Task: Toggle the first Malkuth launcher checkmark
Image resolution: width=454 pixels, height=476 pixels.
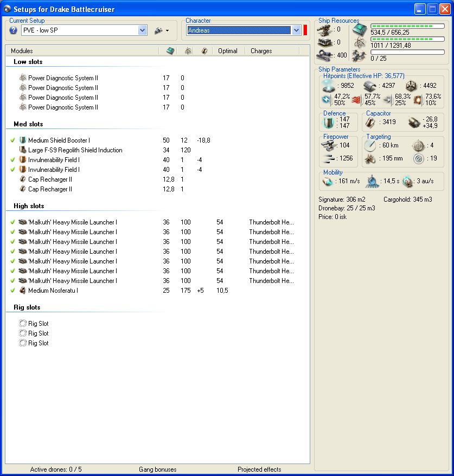Action: click(x=13, y=222)
